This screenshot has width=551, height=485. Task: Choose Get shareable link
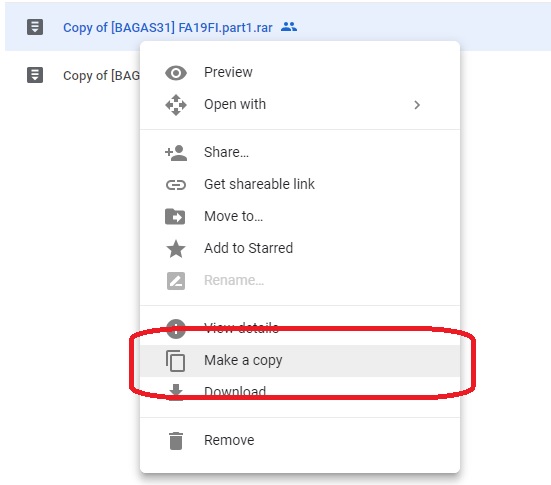pos(300,185)
